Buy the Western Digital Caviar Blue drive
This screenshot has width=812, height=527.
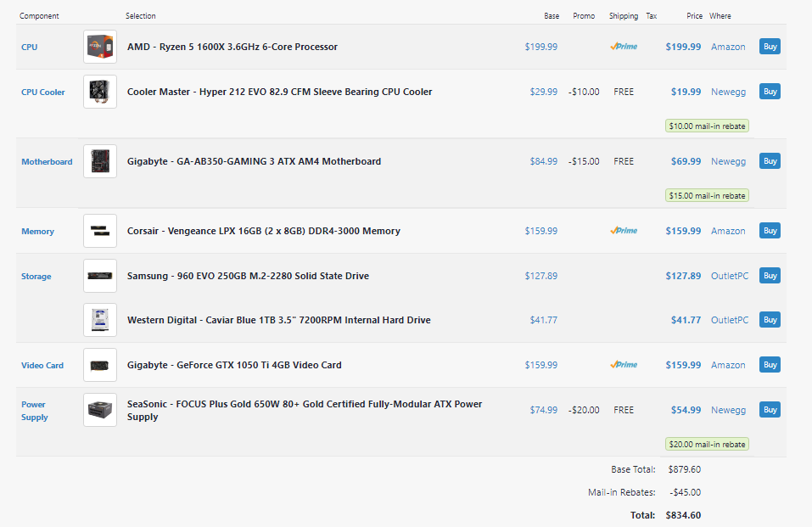click(770, 320)
